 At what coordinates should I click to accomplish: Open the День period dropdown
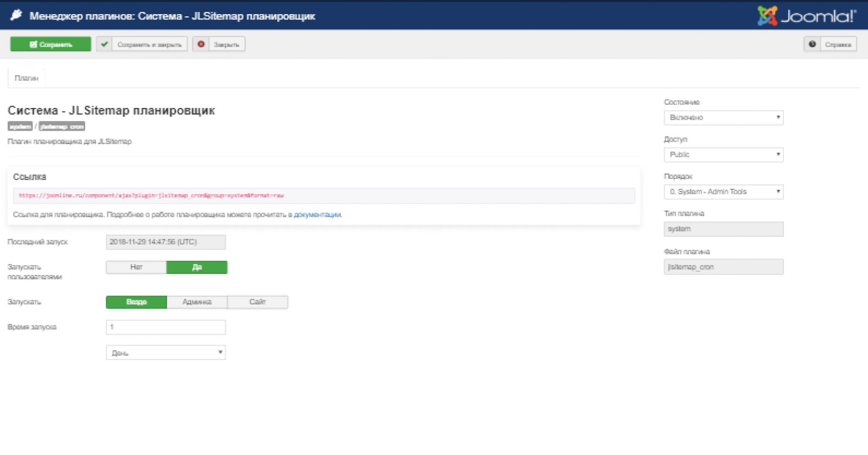click(165, 353)
